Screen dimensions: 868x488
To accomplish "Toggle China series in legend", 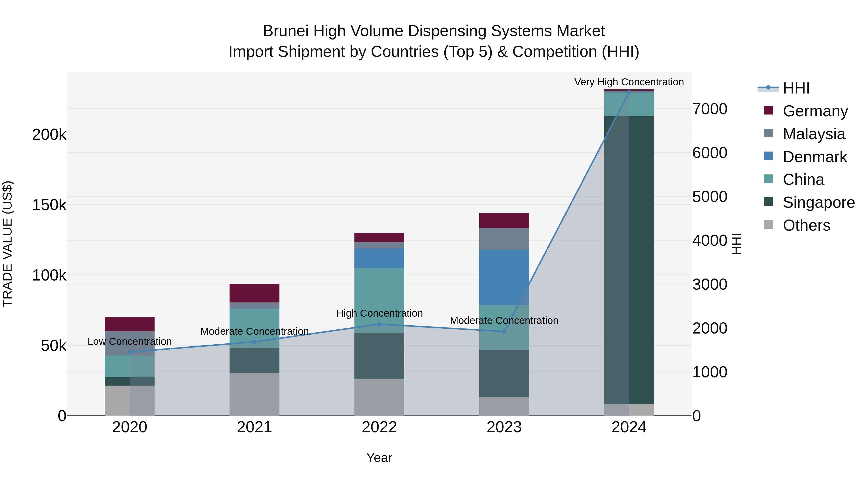I will [794, 180].
